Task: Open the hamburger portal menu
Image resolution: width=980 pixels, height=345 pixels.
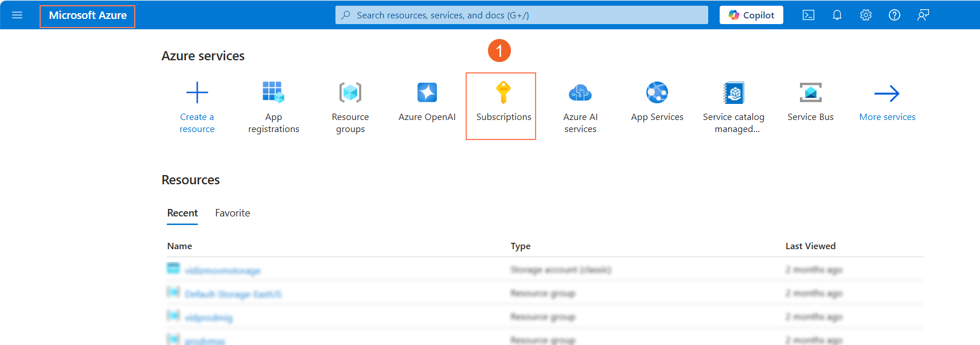Action: point(17,15)
